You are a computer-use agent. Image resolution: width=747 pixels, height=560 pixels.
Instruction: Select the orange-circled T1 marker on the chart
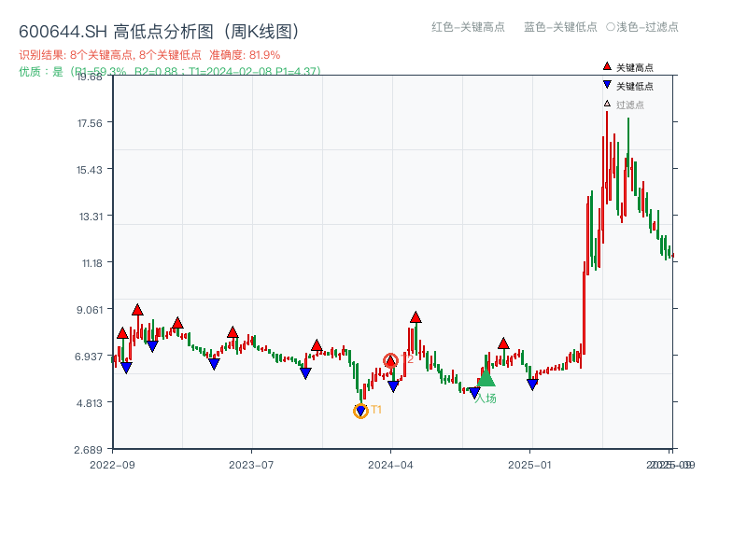[x=360, y=410]
